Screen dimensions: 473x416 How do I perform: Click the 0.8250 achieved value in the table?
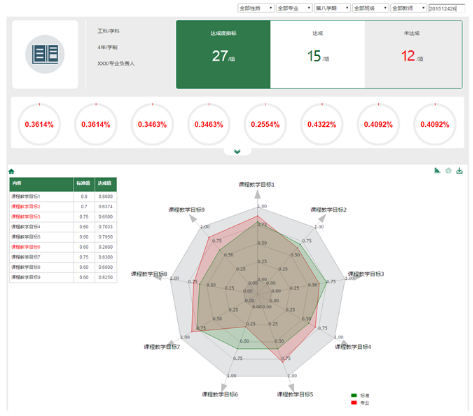(x=106, y=277)
